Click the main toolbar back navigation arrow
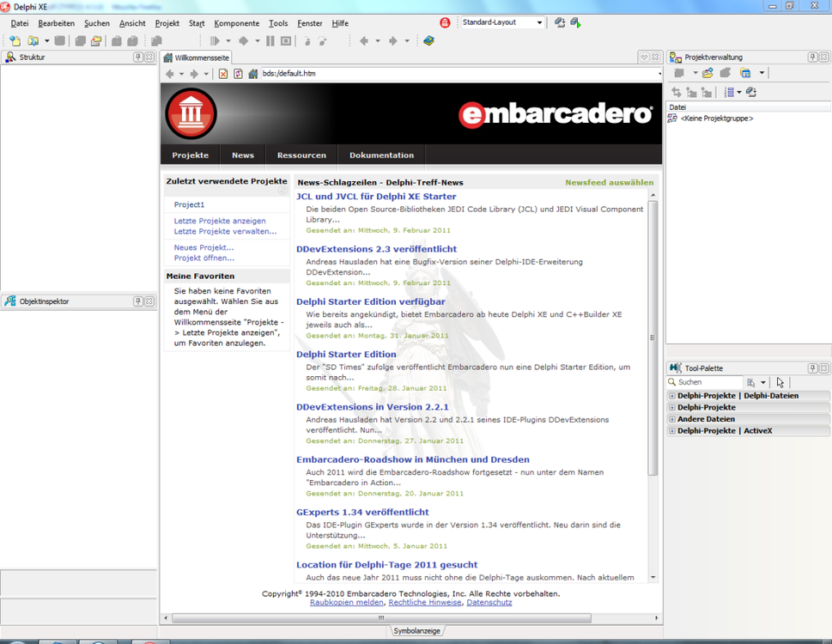This screenshot has height=644, width=832. point(364,41)
